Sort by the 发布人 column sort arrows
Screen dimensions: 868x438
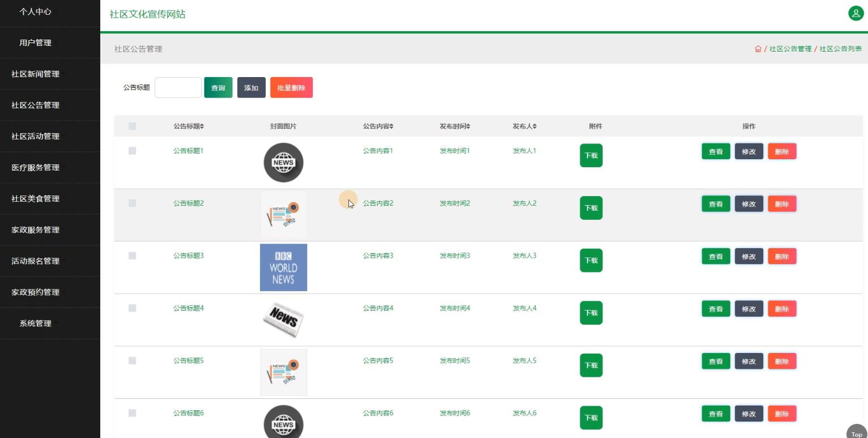[535, 126]
